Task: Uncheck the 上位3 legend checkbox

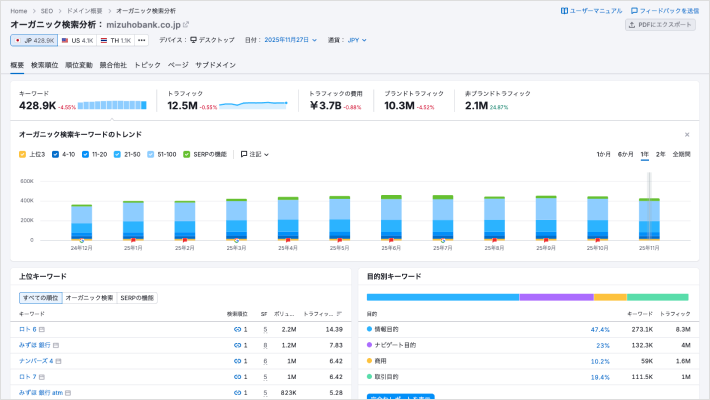Action: (23, 154)
